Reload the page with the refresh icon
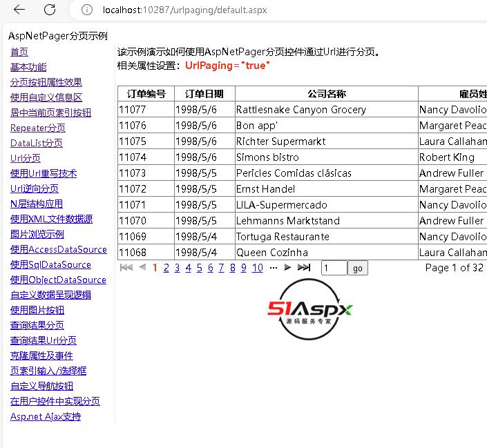487x448 pixels. click(50, 10)
